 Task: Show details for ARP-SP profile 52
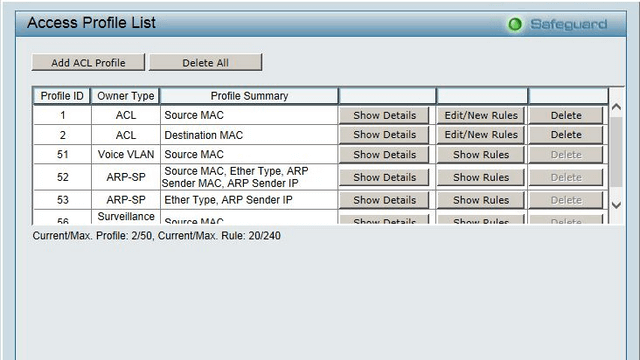[384, 178]
